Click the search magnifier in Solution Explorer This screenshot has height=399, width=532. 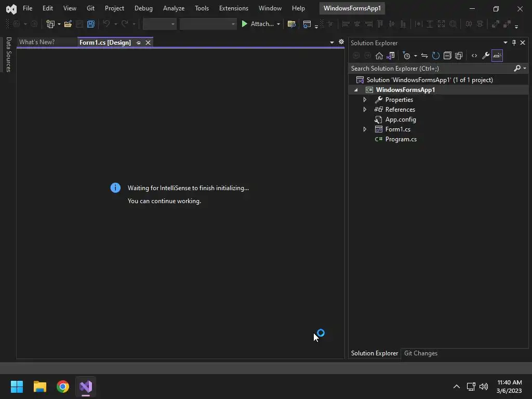pyautogui.click(x=517, y=68)
